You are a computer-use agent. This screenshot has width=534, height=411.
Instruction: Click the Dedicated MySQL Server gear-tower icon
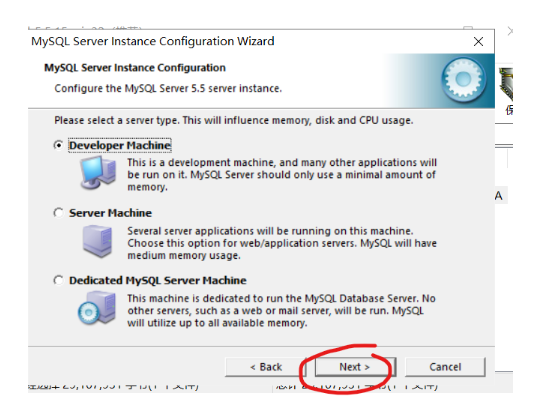point(97,308)
